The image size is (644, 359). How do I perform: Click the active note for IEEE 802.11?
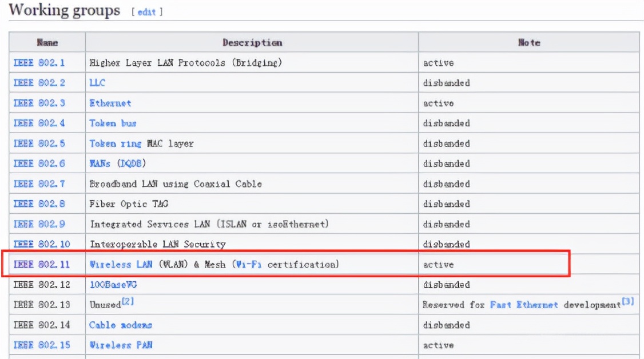[x=439, y=265]
